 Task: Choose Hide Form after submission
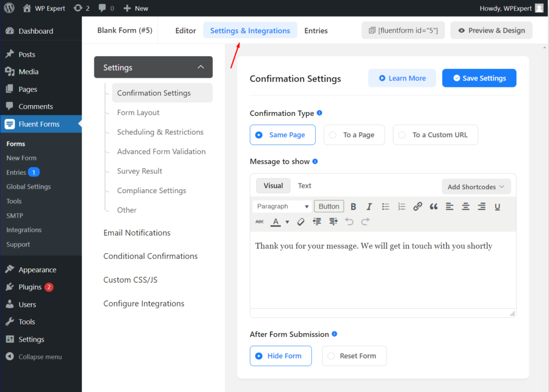pyautogui.click(x=281, y=356)
